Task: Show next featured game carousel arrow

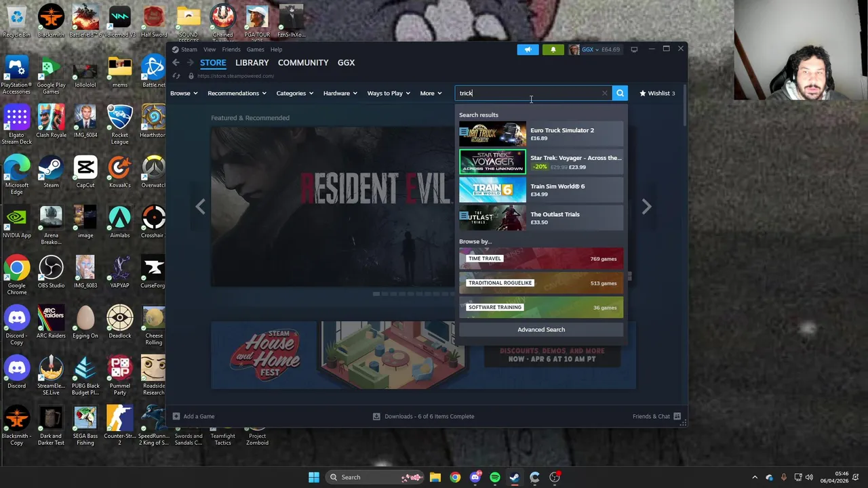Action: pos(646,207)
